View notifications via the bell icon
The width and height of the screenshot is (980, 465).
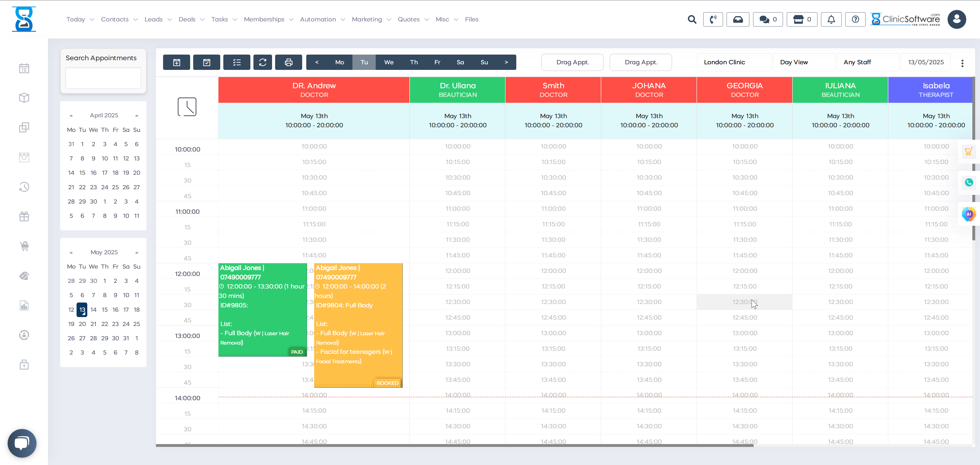[831, 19]
